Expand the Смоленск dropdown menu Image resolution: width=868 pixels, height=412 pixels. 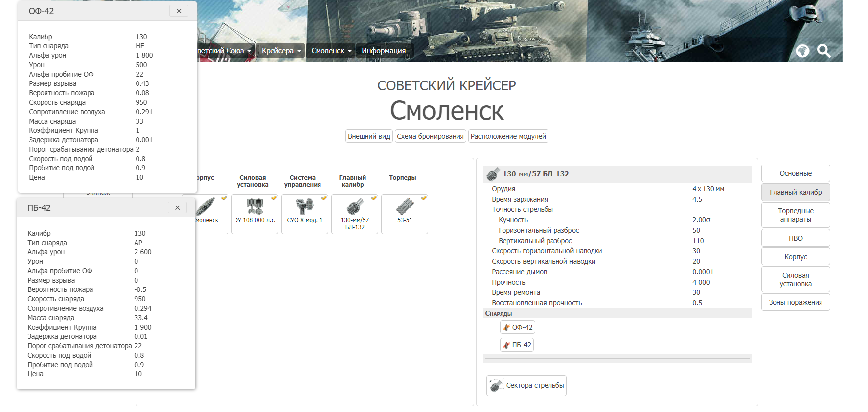[331, 51]
